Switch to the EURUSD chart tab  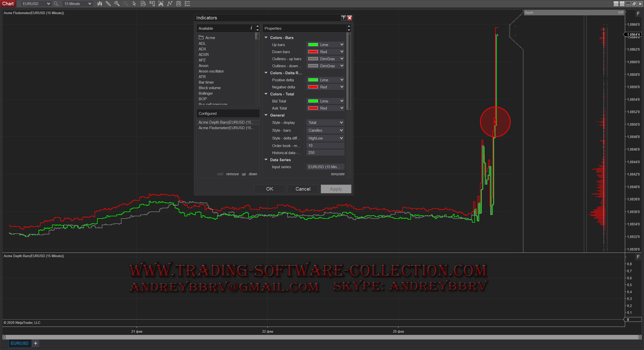20,343
